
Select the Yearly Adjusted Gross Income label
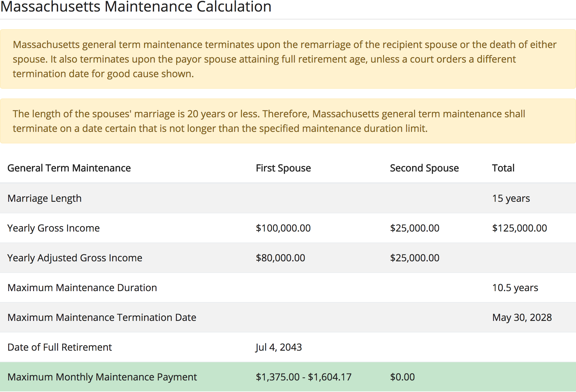[75, 258]
